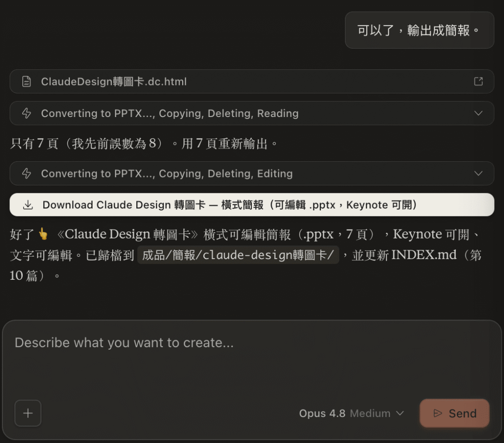504x443 pixels.
Task: Click the Converting to PPTX, Copying, Deleting, Editing label
Action: coord(167,174)
